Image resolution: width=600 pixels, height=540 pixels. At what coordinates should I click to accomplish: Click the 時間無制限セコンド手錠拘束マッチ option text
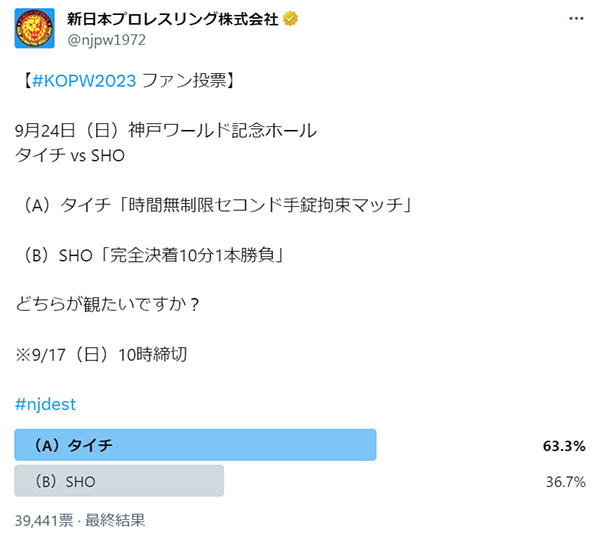(x=266, y=205)
